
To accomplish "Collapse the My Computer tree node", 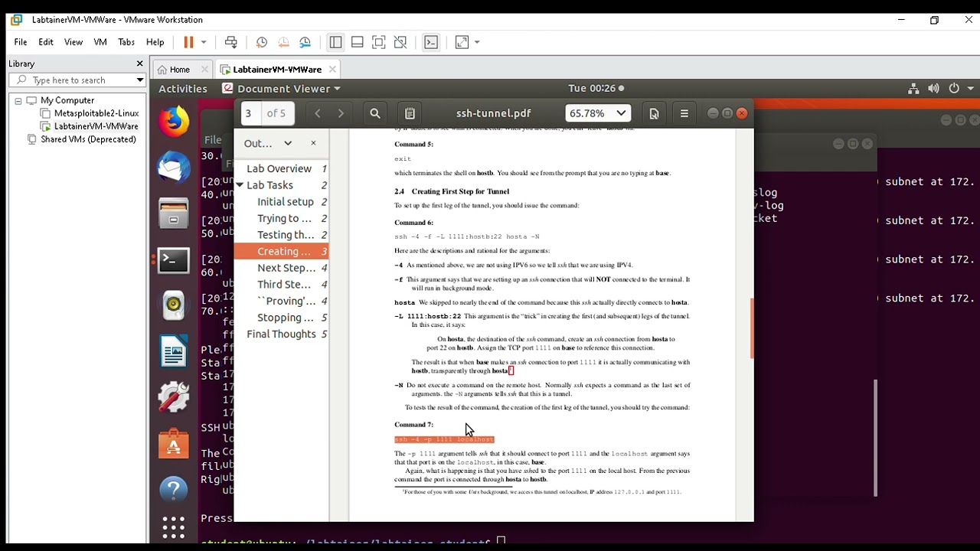I will [18, 101].
